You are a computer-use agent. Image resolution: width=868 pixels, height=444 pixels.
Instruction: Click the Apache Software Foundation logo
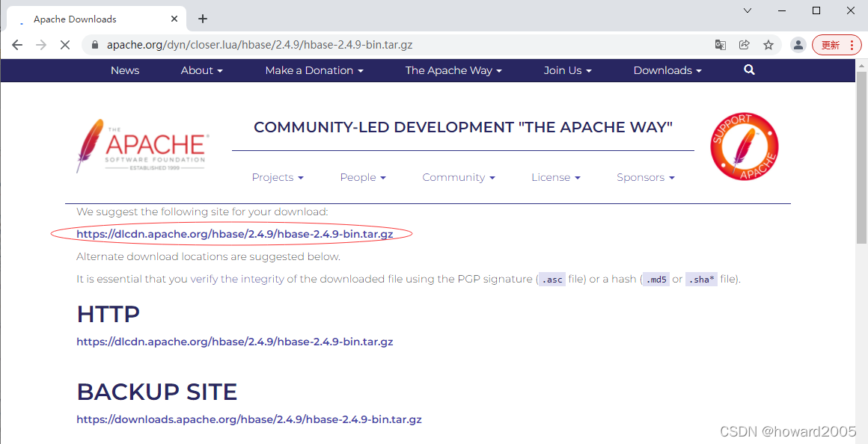(x=143, y=146)
